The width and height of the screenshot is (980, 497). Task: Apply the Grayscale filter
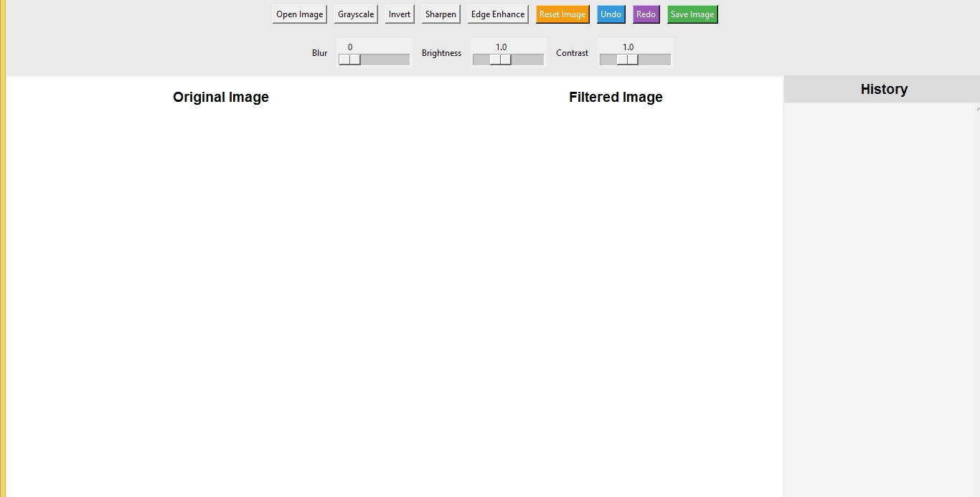tap(356, 14)
